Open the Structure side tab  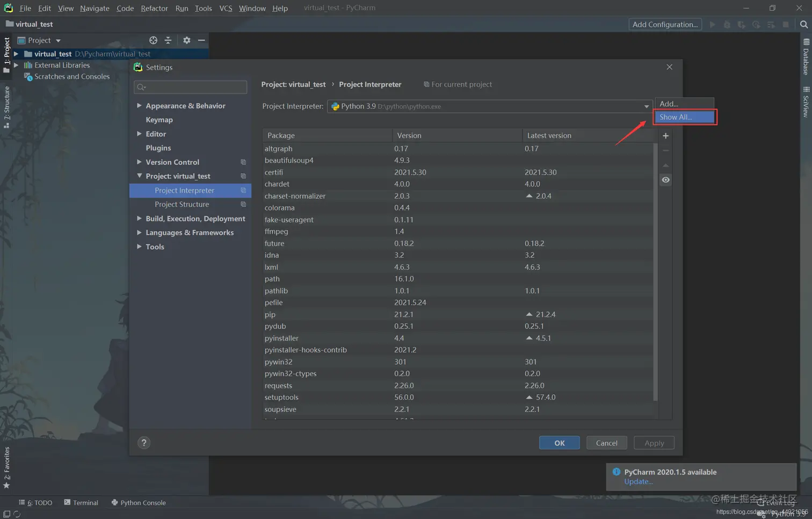6,107
